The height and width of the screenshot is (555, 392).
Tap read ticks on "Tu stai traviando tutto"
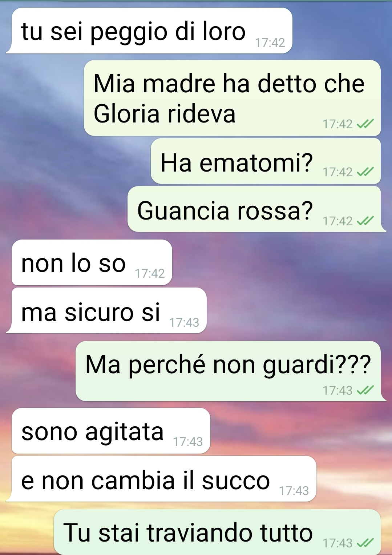365,543
